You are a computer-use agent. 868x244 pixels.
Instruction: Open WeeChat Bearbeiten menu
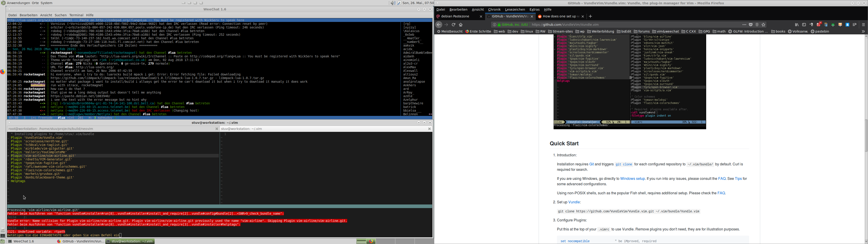click(29, 15)
